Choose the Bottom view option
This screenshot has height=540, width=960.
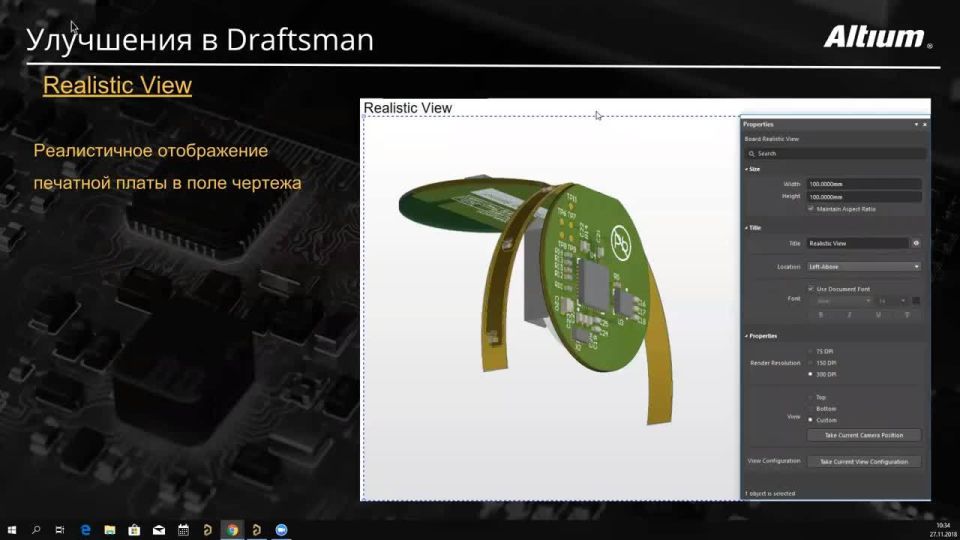(811, 408)
